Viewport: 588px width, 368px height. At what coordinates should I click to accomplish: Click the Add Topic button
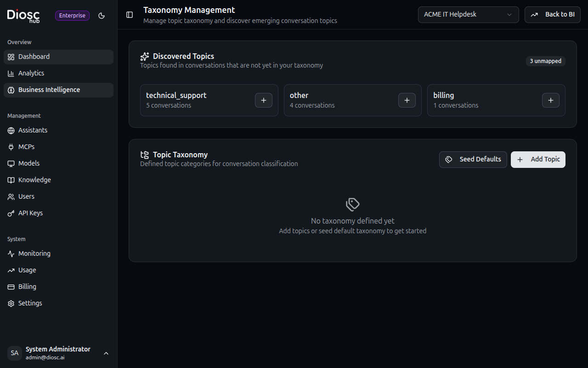click(538, 159)
